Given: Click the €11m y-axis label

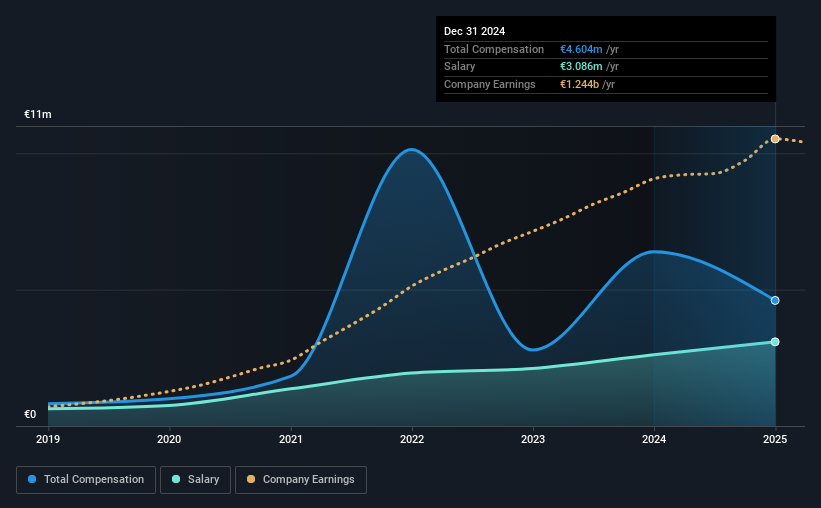Looking at the screenshot, I should pyautogui.click(x=38, y=115).
